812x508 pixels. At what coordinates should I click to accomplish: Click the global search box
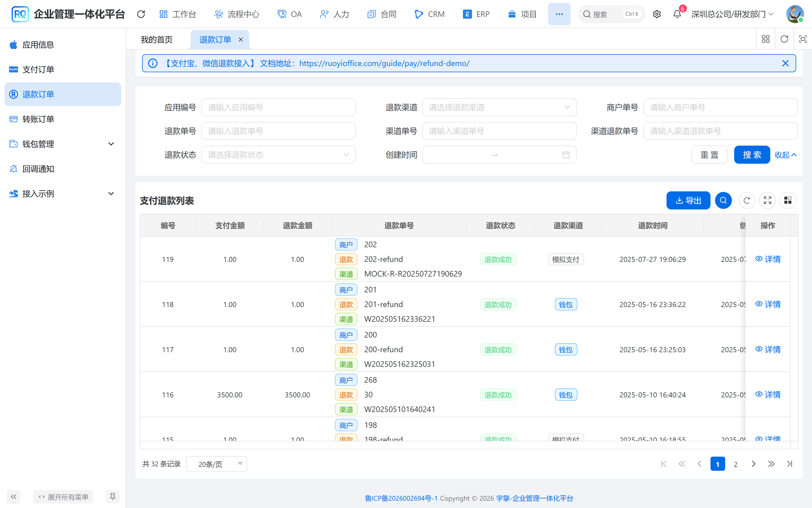point(611,14)
